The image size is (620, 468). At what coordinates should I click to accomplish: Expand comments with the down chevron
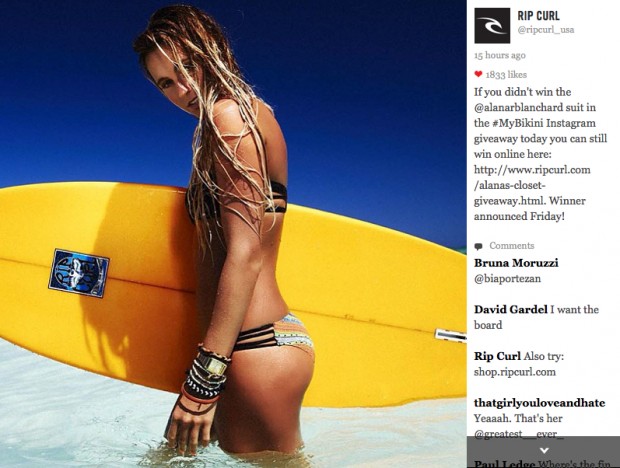[x=544, y=450]
